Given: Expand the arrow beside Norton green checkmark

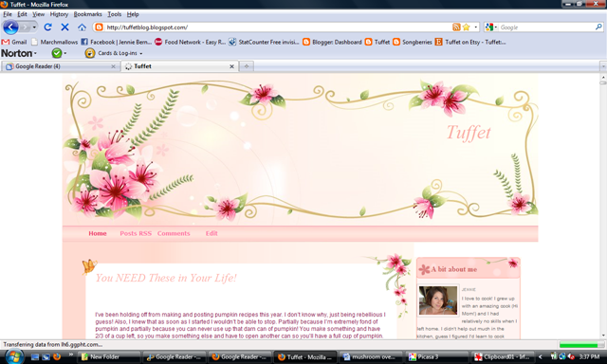Looking at the screenshot, I should pos(65,53).
